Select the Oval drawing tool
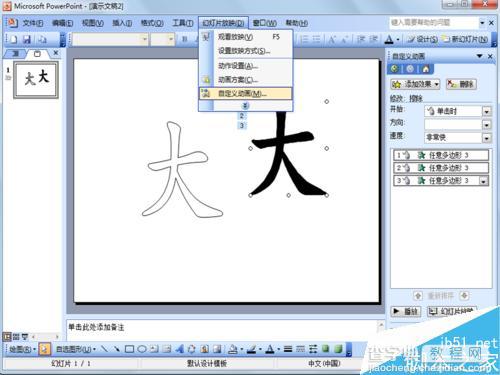Viewport: 500px width, 375px height. [x=142, y=349]
